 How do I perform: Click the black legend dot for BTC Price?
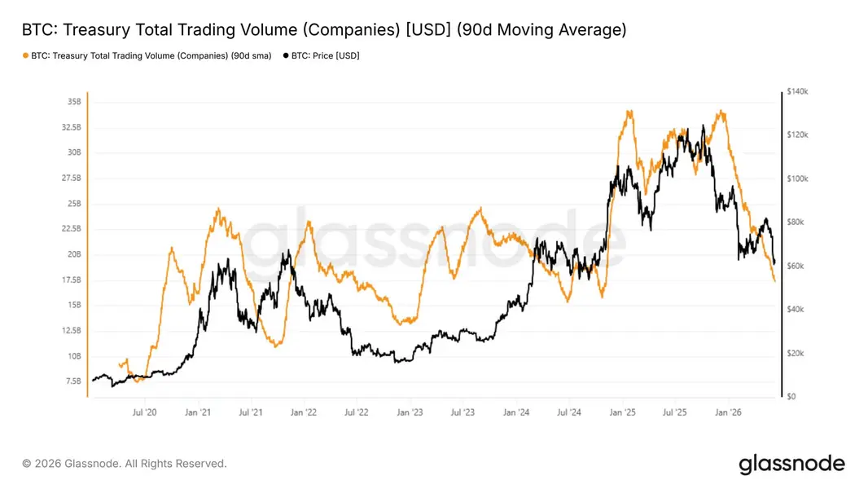point(286,56)
